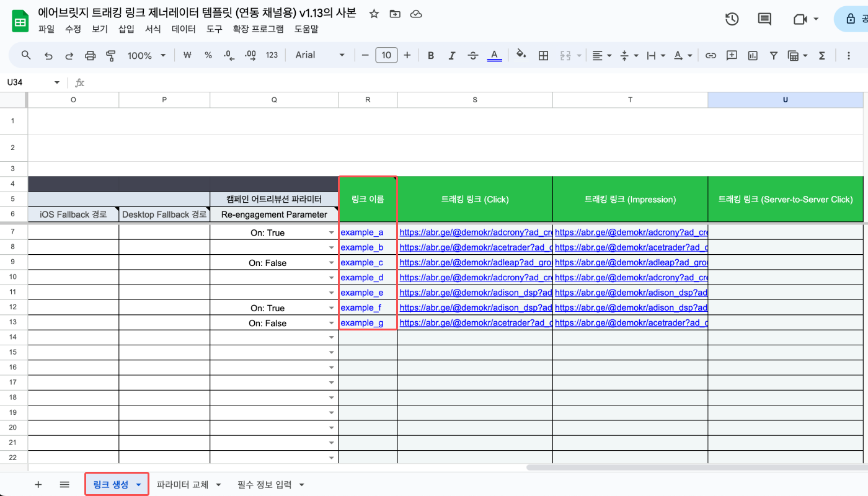The height and width of the screenshot is (496, 868).
Task: Activate the paint format tool
Action: (x=112, y=55)
